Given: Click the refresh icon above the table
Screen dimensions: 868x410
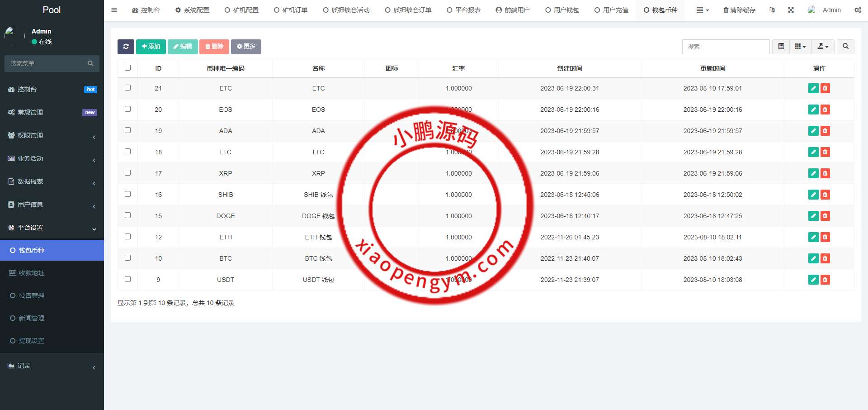Looking at the screenshot, I should (x=126, y=47).
